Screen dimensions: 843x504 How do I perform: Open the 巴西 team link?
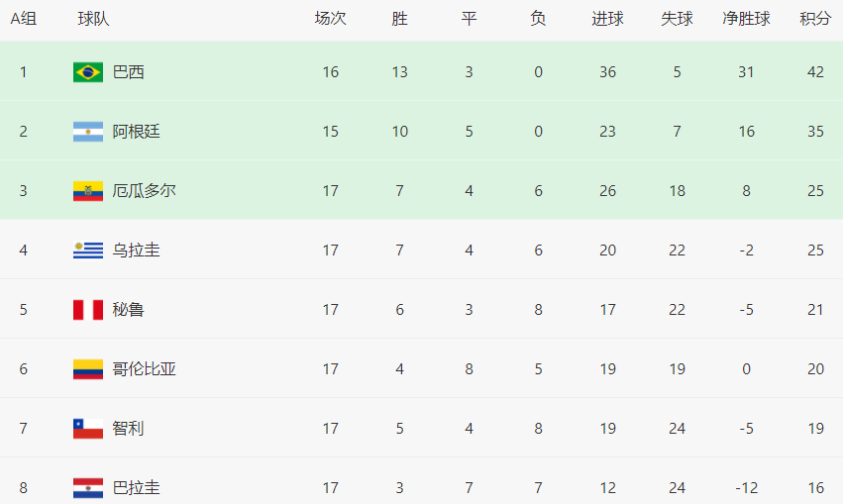click(129, 72)
